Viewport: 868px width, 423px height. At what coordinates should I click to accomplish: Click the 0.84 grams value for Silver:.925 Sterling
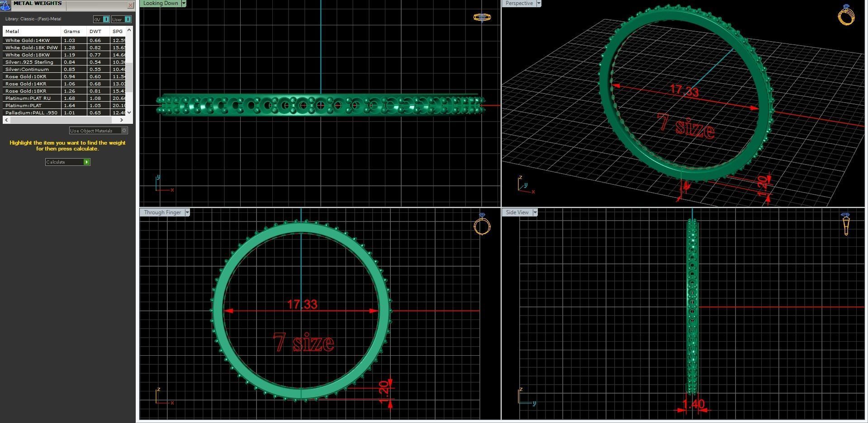[69, 62]
